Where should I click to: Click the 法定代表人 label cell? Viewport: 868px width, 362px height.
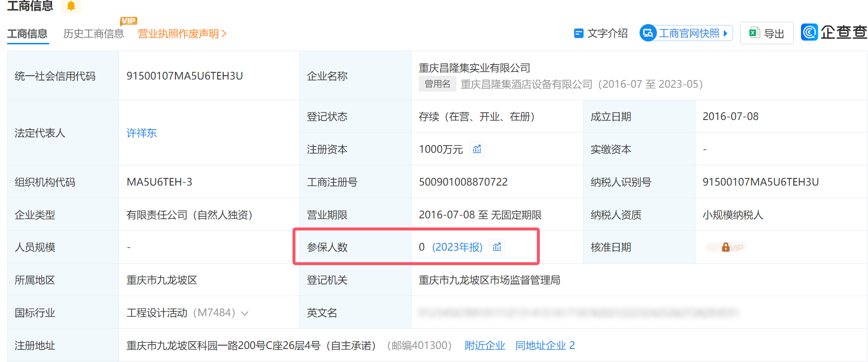(63, 133)
